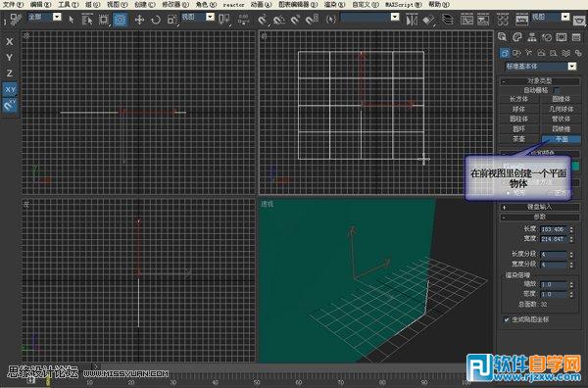Enable the 自动栅格 AutoGrid checkbox
The height and width of the screenshot is (388, 588).
tap(557, 90)
